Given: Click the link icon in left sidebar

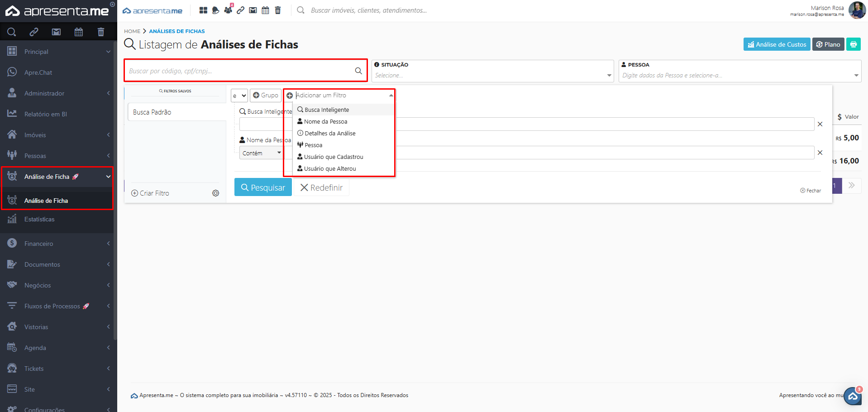Looking at the screenshot, I should (x=34, y=32).
